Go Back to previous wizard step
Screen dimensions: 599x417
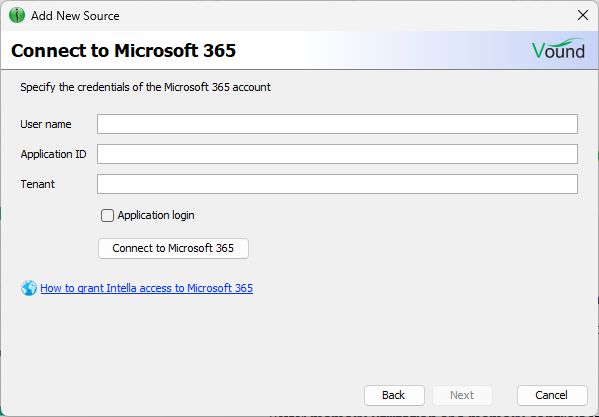(x=394, y=395)
